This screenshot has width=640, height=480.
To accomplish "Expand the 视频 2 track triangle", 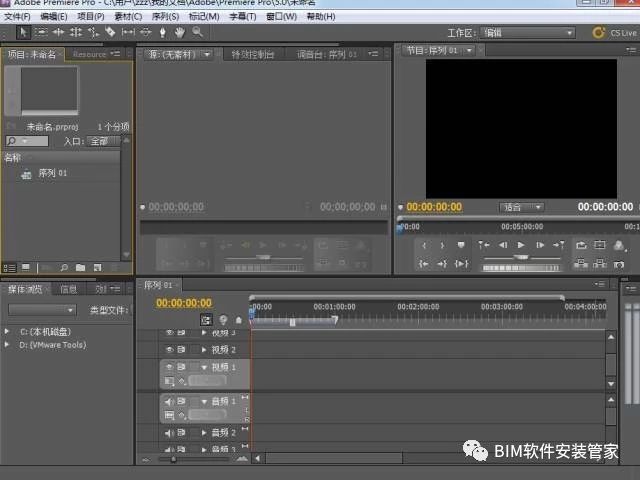I will coord(204,350).
